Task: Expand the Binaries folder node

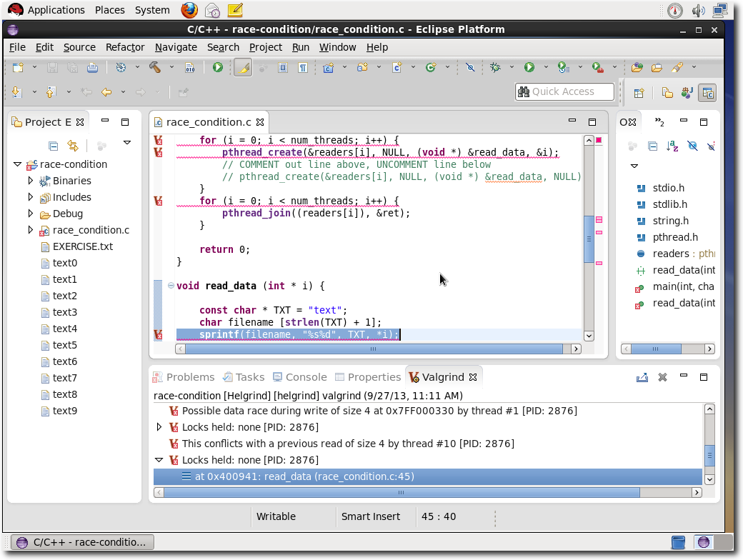Action: 30,181
